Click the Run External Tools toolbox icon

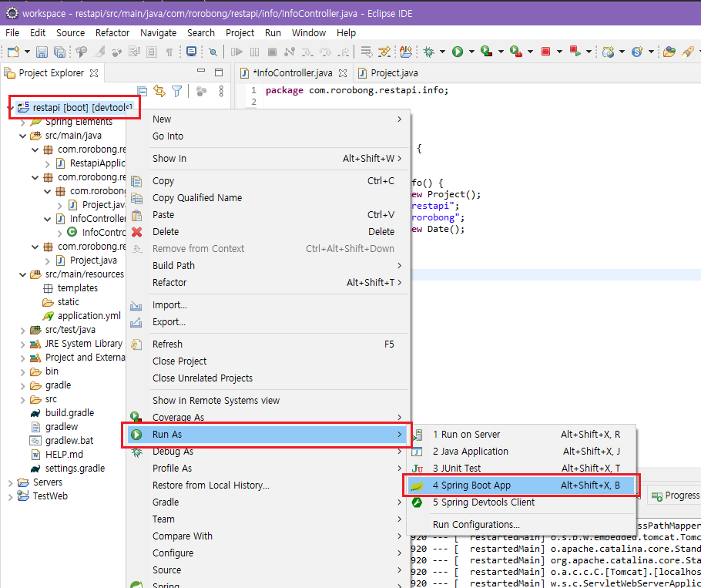516,52
